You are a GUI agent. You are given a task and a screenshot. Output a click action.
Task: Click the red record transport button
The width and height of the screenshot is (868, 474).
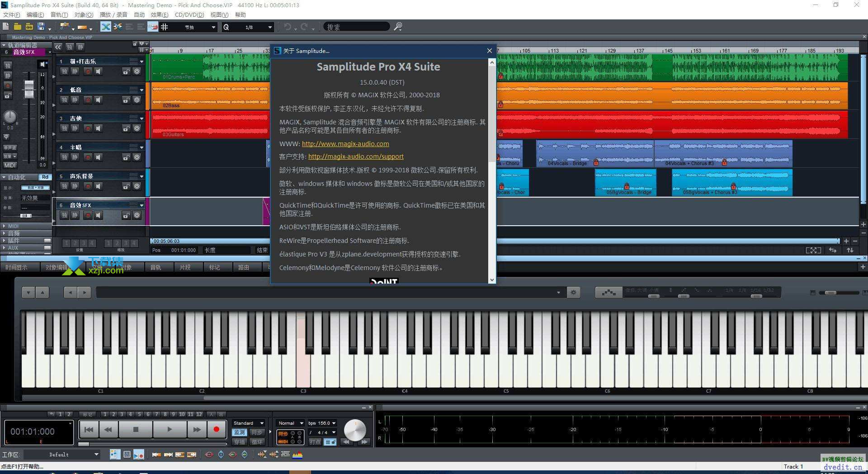[x=216, y=429]
